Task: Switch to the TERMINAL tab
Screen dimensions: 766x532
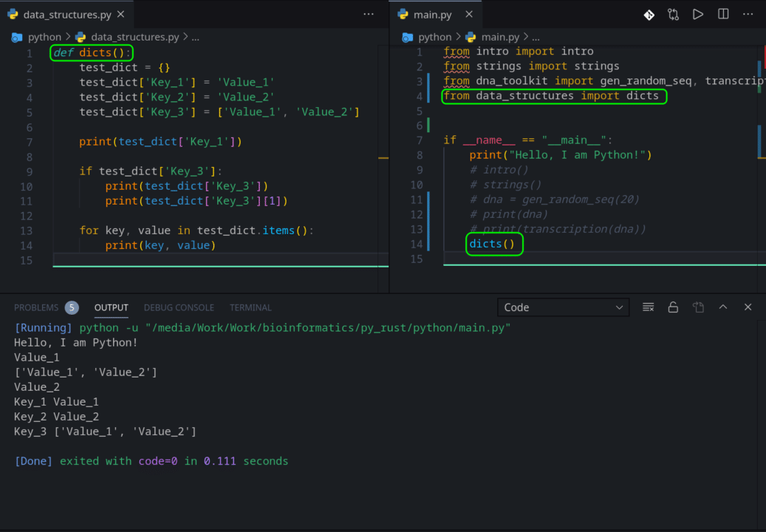Action: tap(250, 307)
